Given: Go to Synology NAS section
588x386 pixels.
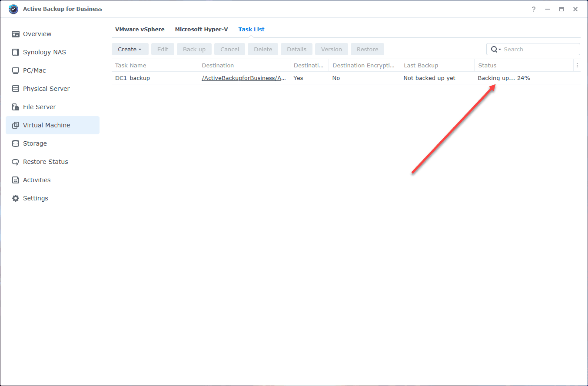Looking at the screenshot, I should click(53, 52).
